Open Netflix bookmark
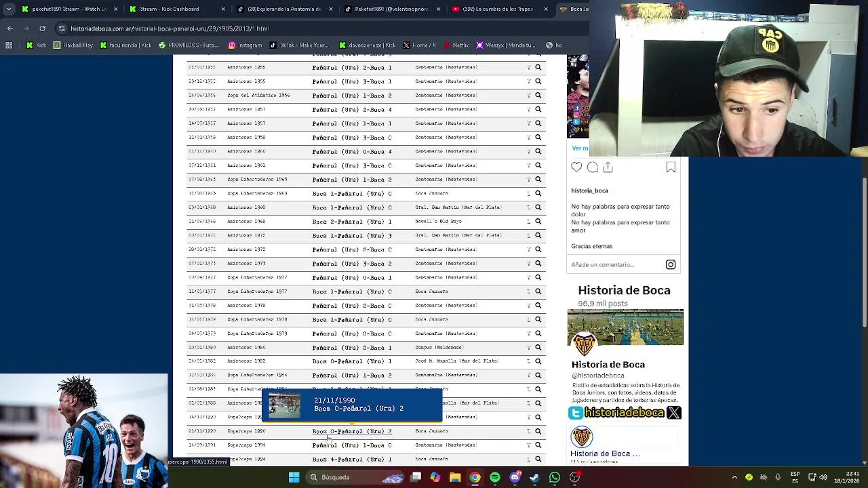This screenshot has height=488, width=868. [456, 45]
